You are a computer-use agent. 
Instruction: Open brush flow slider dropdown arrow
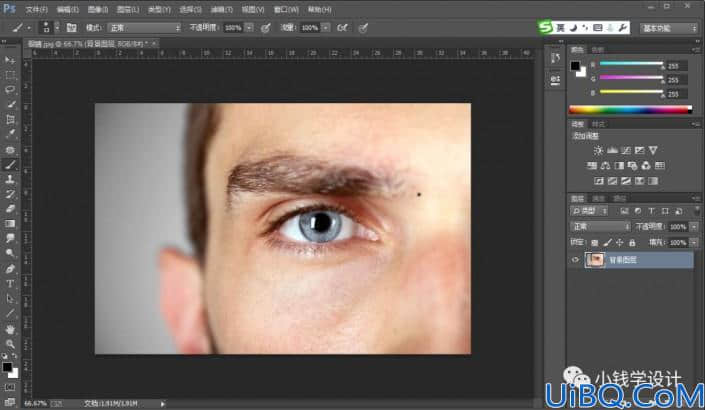pos(326,28)
